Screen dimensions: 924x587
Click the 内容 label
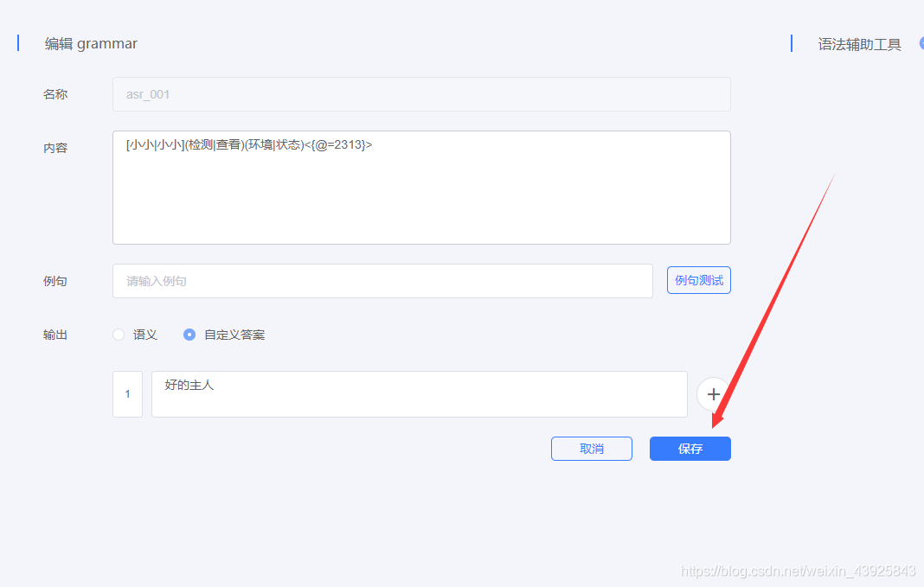(55, 148)
